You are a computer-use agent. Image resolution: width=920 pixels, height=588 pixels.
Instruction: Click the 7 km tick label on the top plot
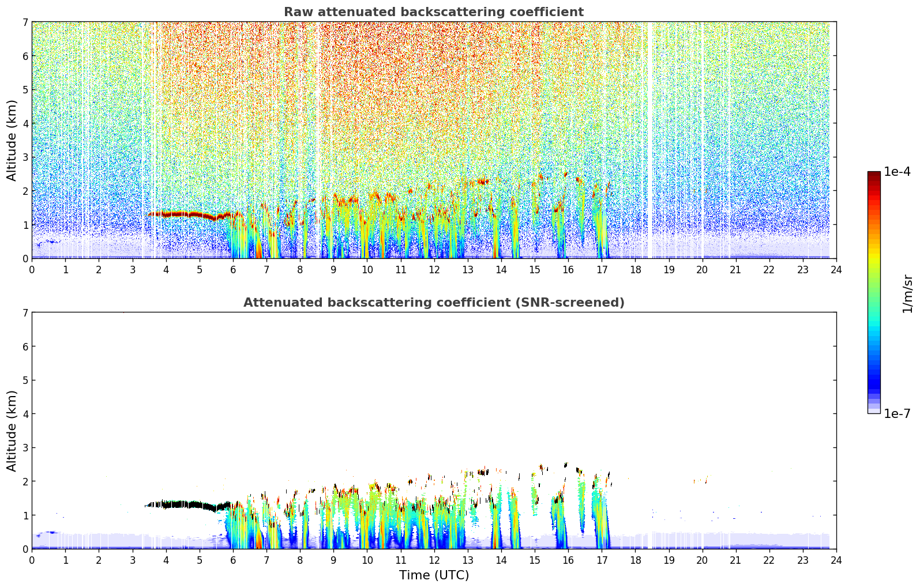pos(25,22)
